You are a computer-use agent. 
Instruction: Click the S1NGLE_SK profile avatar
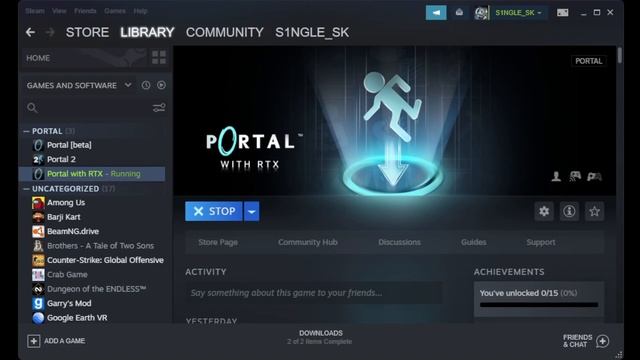pyautogui.click(x=482, y=13)
